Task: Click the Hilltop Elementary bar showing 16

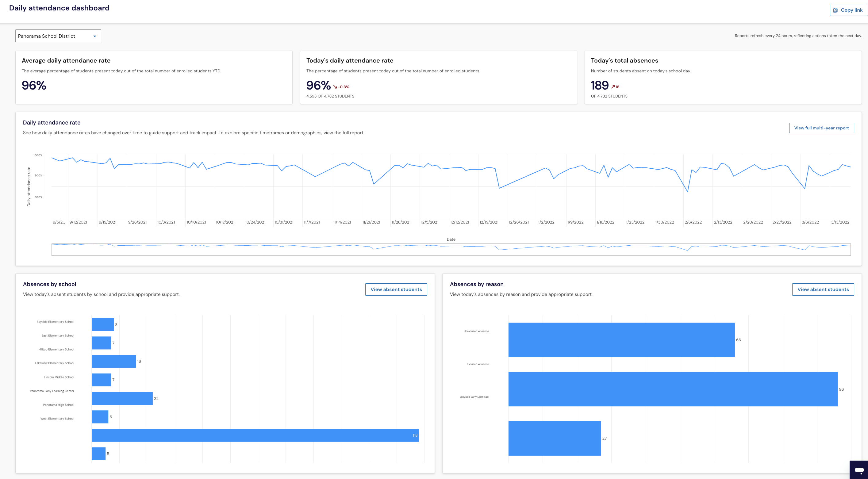Action: pos(114,362)
